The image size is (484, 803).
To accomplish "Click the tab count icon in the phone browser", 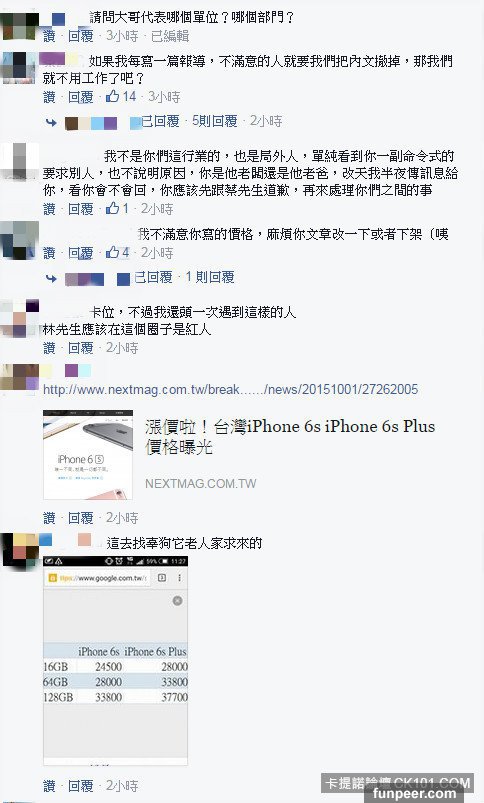I will click(162, 578).
